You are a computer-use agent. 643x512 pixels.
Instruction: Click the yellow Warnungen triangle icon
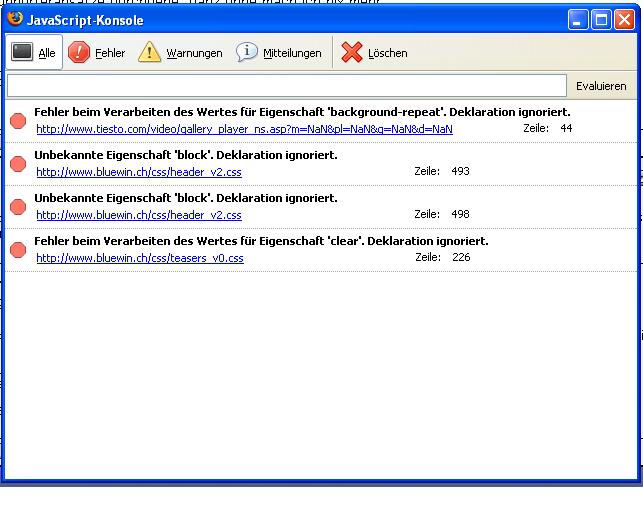pos(149,53)
